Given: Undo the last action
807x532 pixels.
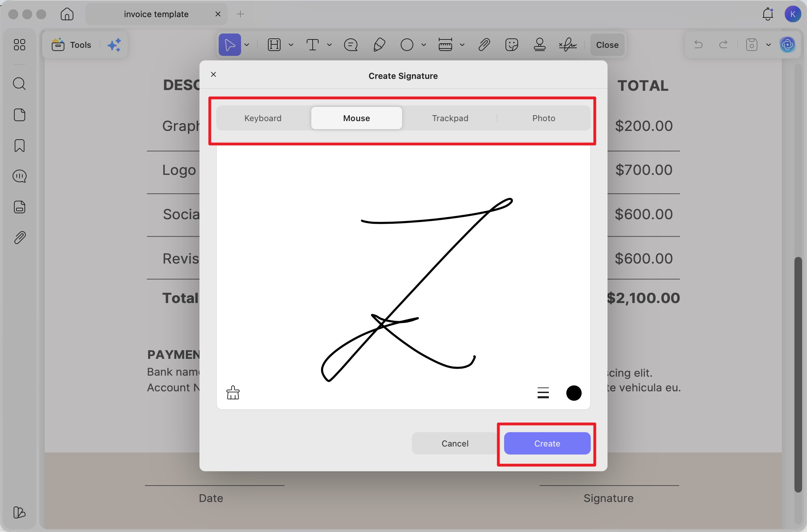Looking at the screenshot, I should click(x=699, y=45).
